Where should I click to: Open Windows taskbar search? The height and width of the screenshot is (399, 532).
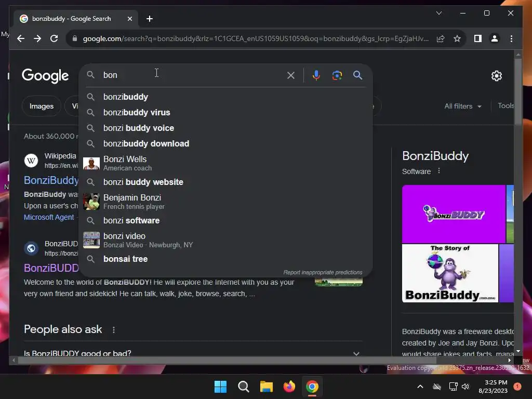(243, 387)
